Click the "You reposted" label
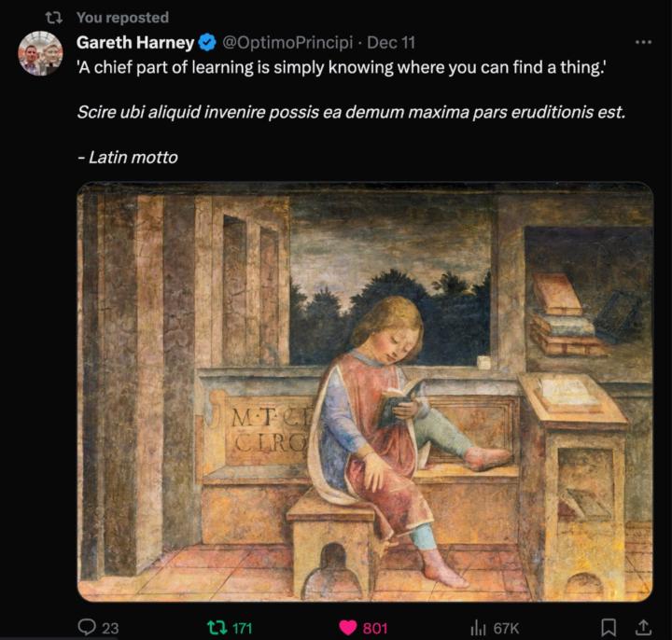Screen dimensions: 672x640 click(122, 18)
